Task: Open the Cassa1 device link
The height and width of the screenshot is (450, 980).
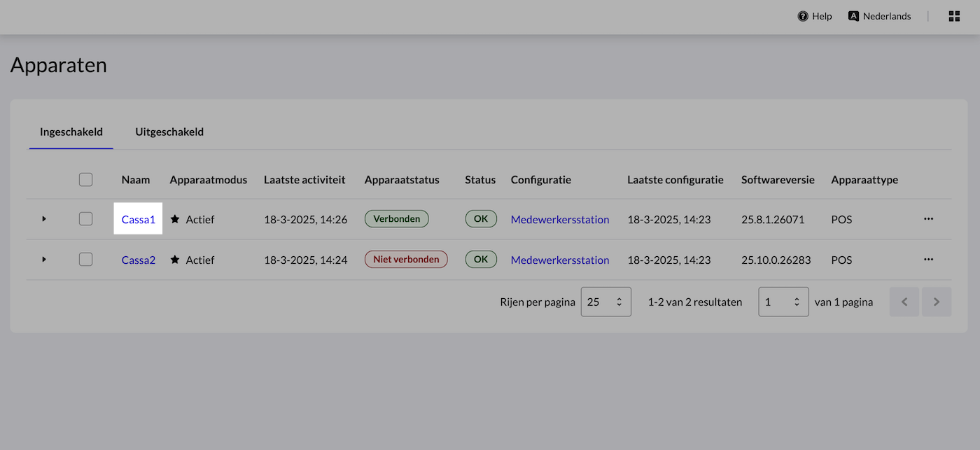Action: pyautogui.click(x=138, y=219)
